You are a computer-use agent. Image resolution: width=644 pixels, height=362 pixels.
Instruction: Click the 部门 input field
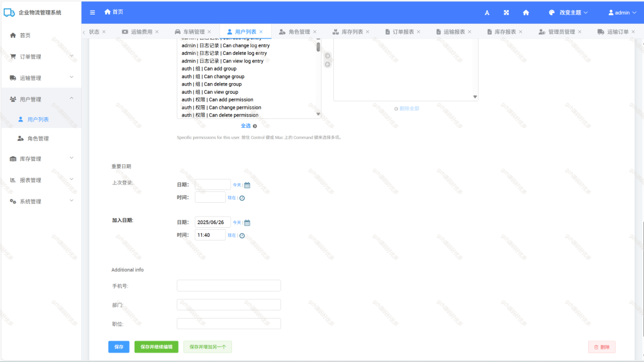coord(229,305)
